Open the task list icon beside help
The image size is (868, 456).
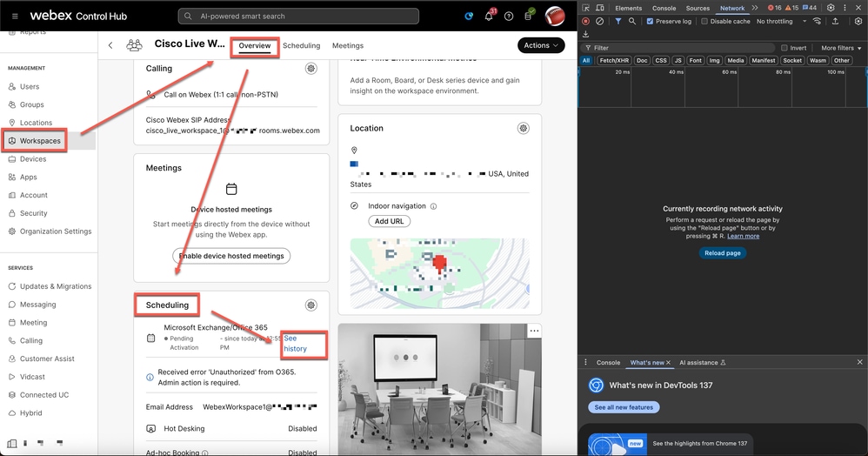point(529,15)
